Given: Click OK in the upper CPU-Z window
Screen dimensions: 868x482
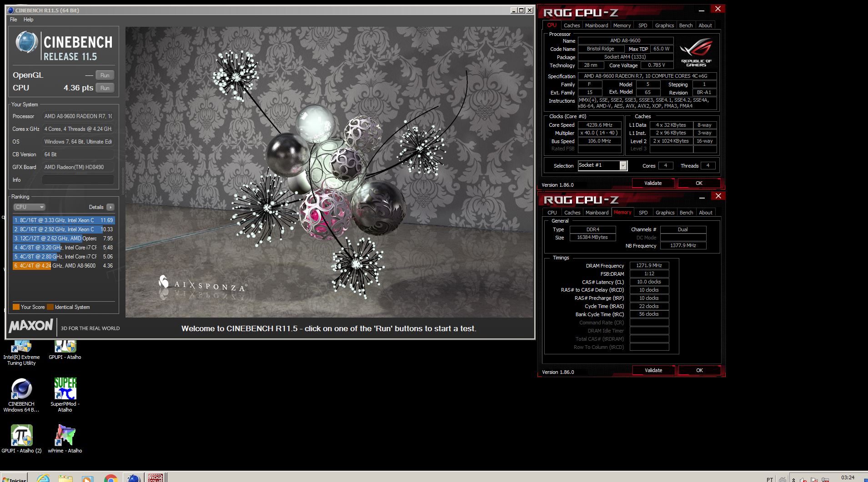Looking at the screenshot, I should point(699,183).
